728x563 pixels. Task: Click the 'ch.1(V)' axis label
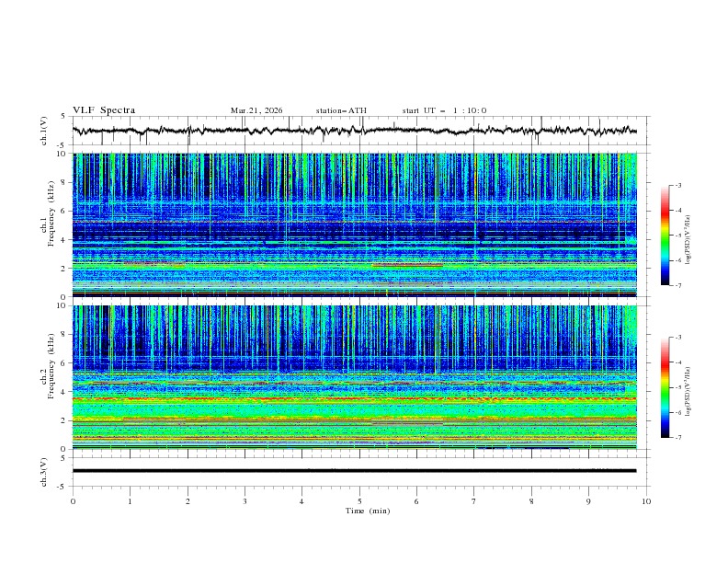coord(44,131)
